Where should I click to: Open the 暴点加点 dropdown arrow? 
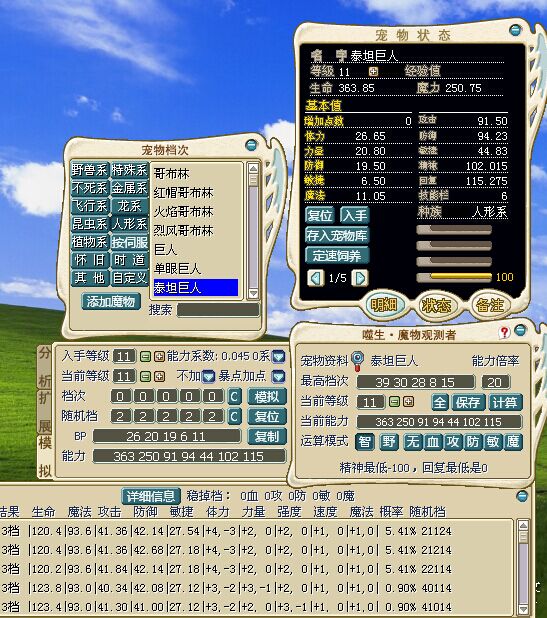(x=279, y=377)
